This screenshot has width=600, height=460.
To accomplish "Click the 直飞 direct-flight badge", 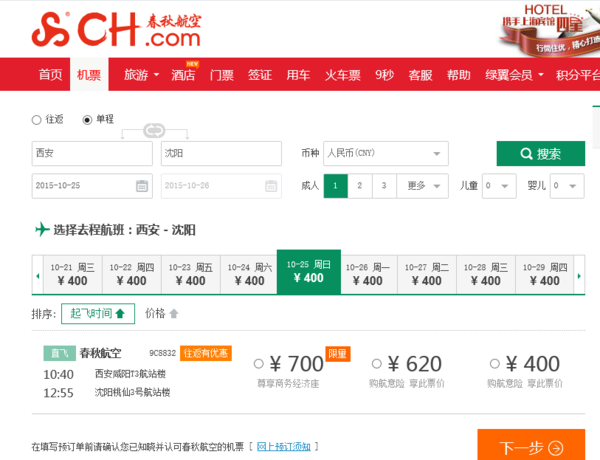I will point(59,353).
